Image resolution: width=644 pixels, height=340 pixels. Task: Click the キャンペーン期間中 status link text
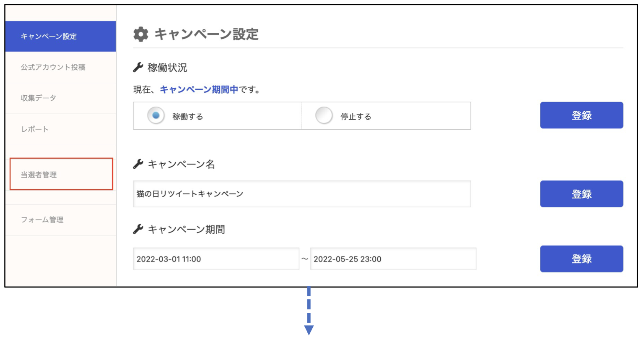199,89
